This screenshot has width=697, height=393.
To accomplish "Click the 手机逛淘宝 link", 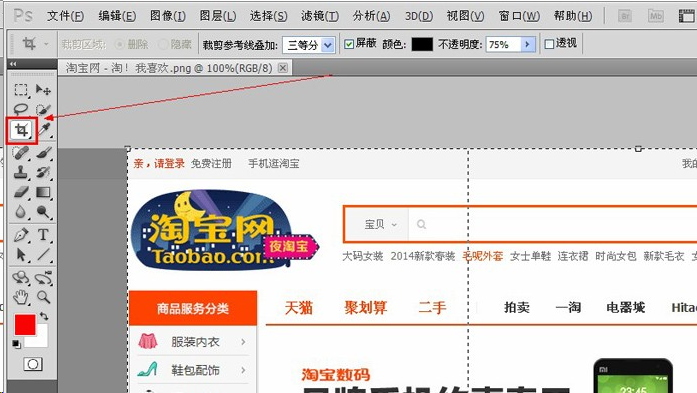I will [x=274, y=164].
